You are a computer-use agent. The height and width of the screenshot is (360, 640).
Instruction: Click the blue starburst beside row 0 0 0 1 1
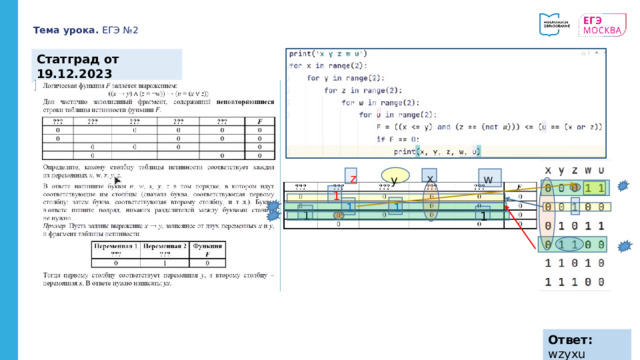click(623, 186)
